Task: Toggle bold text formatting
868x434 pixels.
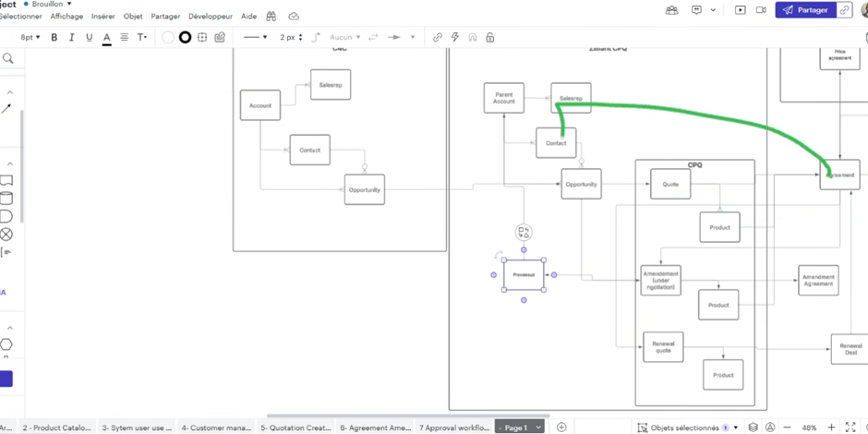Action: click(54, 38)
